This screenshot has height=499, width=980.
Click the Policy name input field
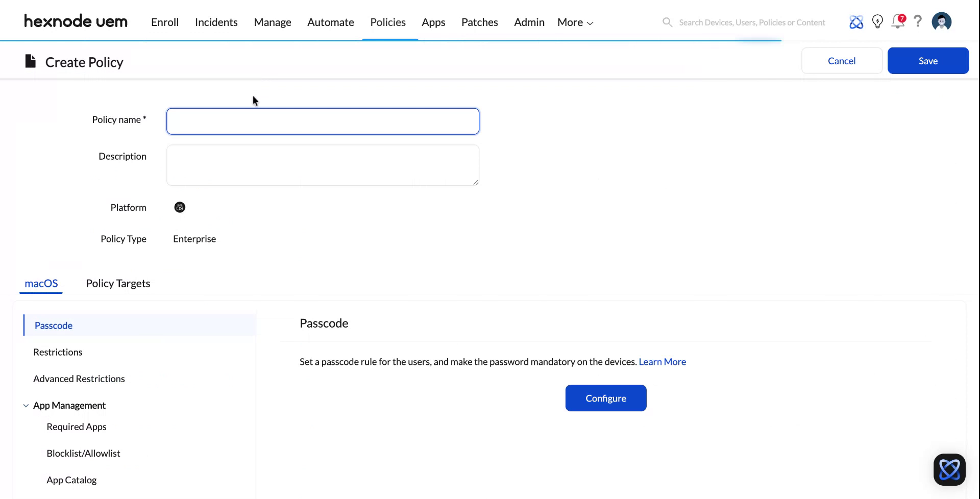point(323,121)
